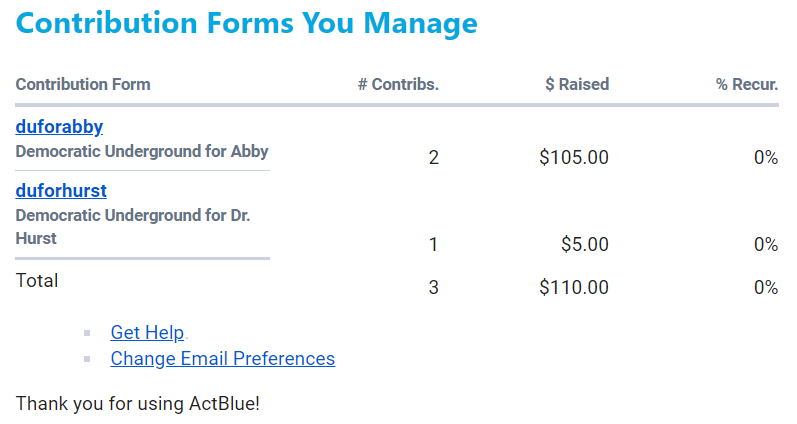
Task: Click the bullet beside Get Help
Action: tap(88, 334)
